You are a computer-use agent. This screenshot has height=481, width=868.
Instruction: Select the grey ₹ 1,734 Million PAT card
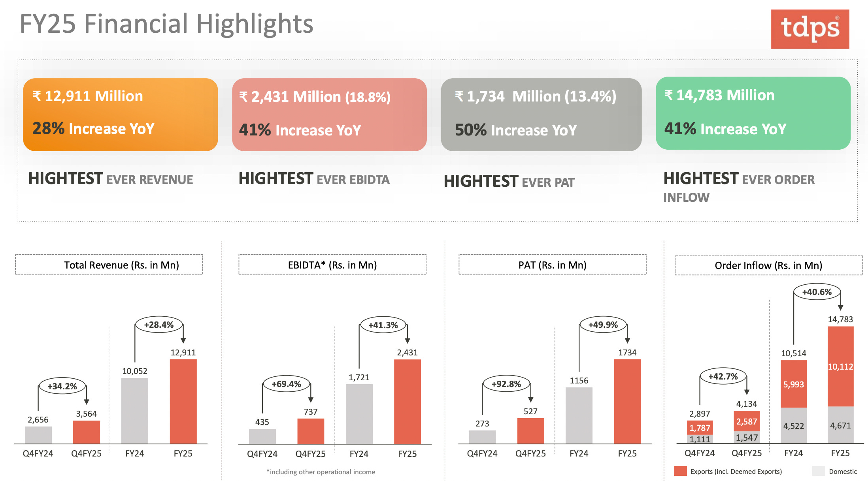[541, 115]
